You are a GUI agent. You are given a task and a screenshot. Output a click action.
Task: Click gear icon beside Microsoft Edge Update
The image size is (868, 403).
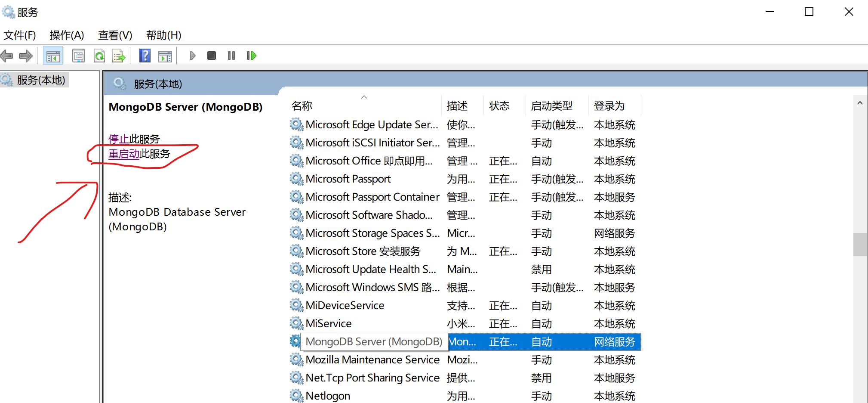(x=296, y=124)
